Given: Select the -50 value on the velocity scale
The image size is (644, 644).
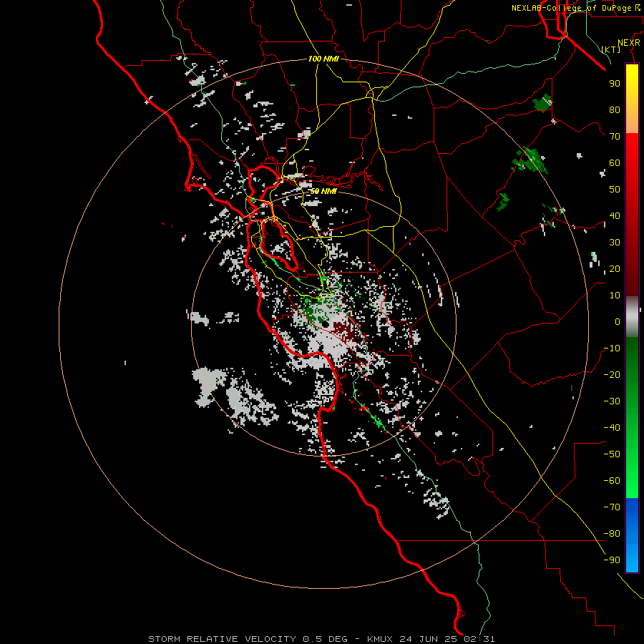Looking at the screenshot, I should pos(612,454).
